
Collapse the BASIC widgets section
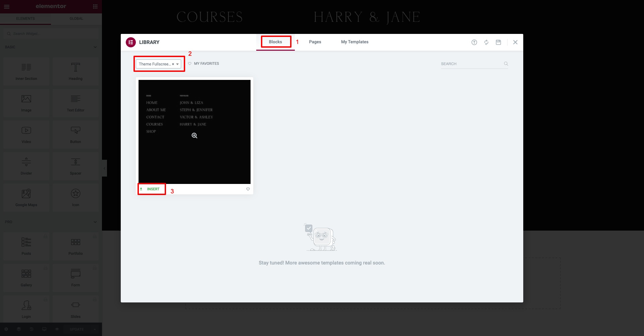[95, 47]
